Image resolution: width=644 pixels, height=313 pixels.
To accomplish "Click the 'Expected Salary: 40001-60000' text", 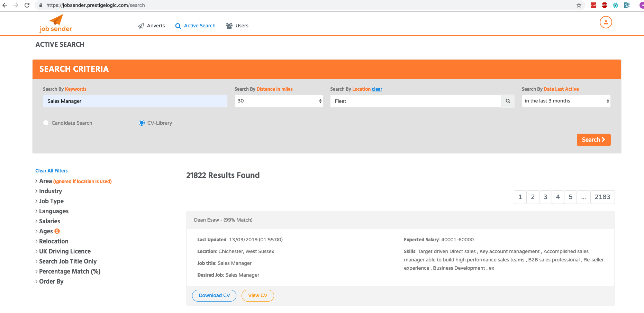I will tap(439, 240).
